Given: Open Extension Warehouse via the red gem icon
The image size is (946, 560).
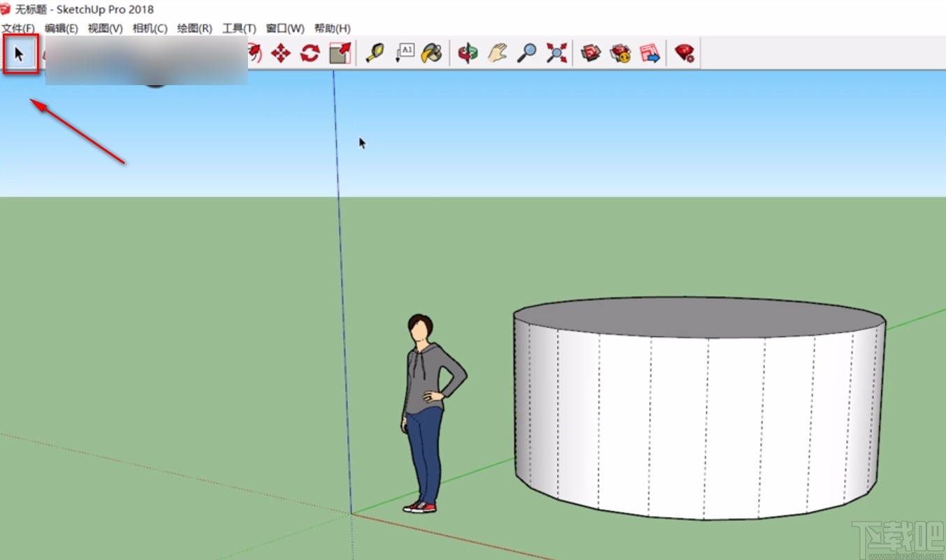Looking at the screenshot, I should pyautogui.click(x=684, y=52).
